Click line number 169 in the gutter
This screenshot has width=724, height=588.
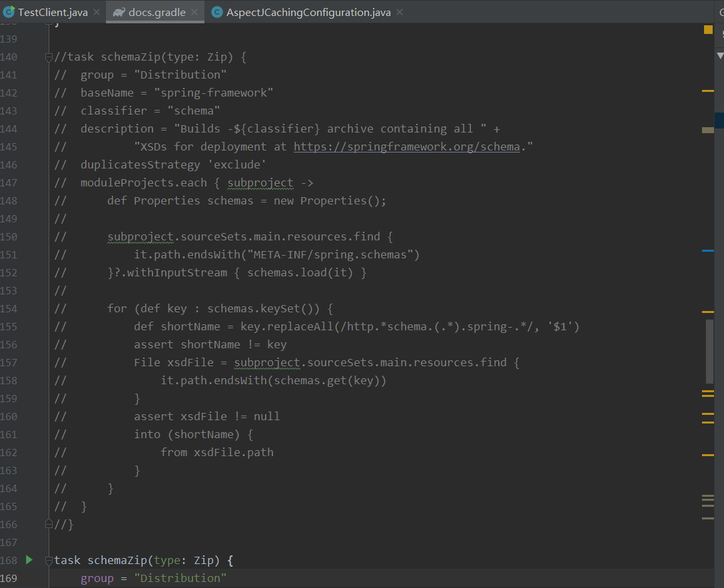(9, 578)
